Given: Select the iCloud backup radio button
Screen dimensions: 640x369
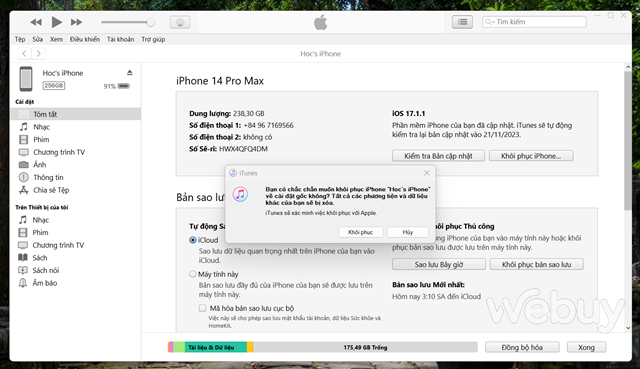Looking at the screenshot, I should point(193,240).
